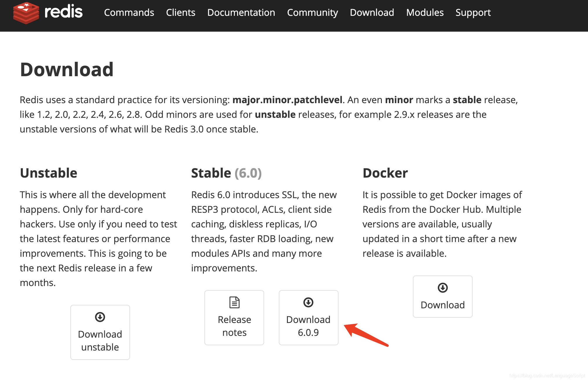
Task: Click the Unstable section heading
Action: tap(49, 173)
